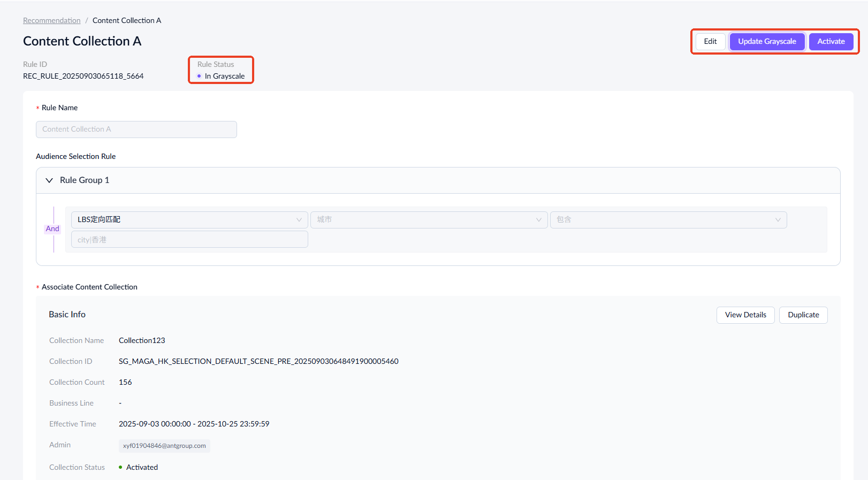Open View Details for the collection
Screen dimensions: 868x480
745,315
